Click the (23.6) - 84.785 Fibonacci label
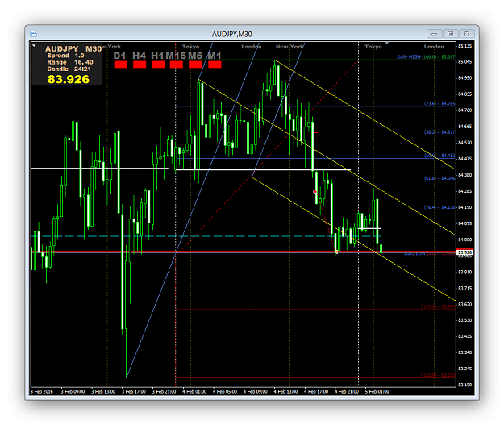 click(439, 103)
